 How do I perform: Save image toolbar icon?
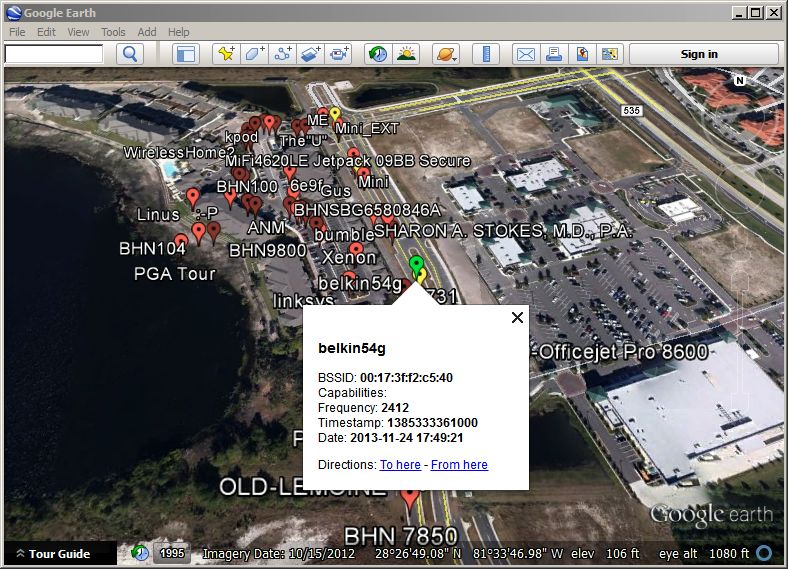(582, 54)
